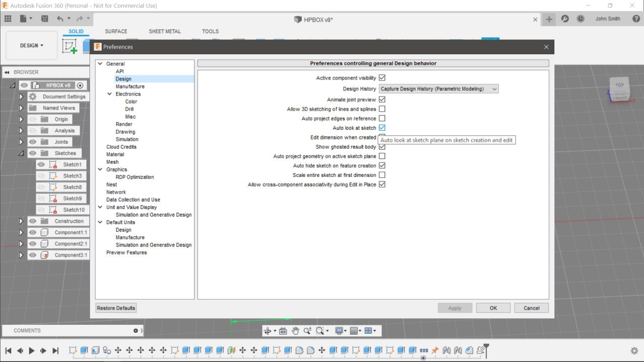Switch to the SURFACE tab
Image resolution: width=644 pixels, height=362 pixels.
click(116, 31)
